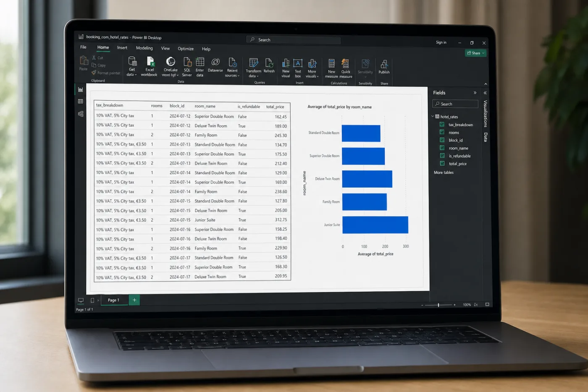
Task: Open the collapsed Visualizations pane tab
Action: 486,114
